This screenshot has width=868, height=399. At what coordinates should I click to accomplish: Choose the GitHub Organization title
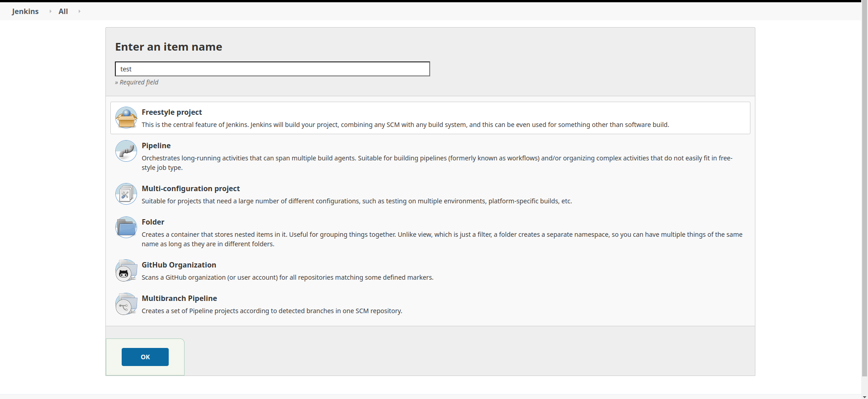point(179,265)
